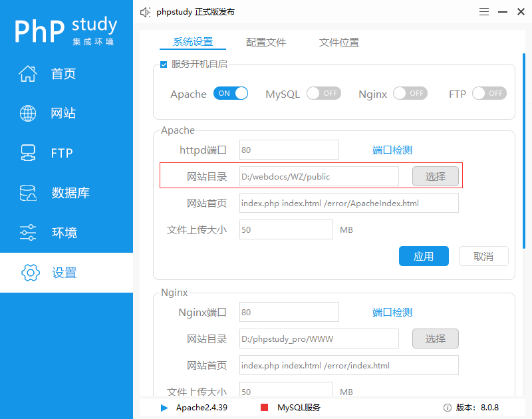
Task: Click the blue Apache running play icon
Action: click(x=164, y=408)
